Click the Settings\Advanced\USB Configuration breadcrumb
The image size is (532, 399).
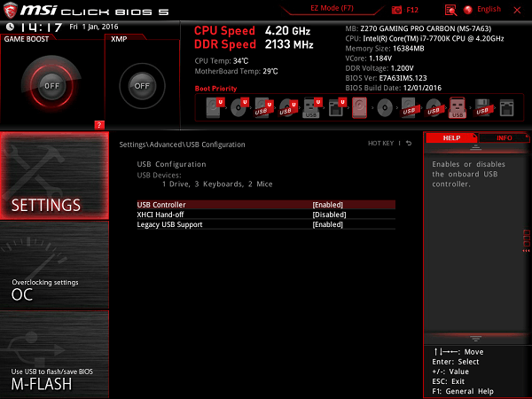pyautogui.click(x=182, y=145)
